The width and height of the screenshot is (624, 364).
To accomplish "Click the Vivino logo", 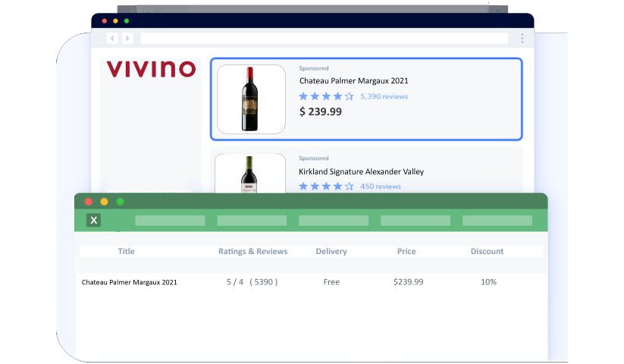I will (151, 69).
